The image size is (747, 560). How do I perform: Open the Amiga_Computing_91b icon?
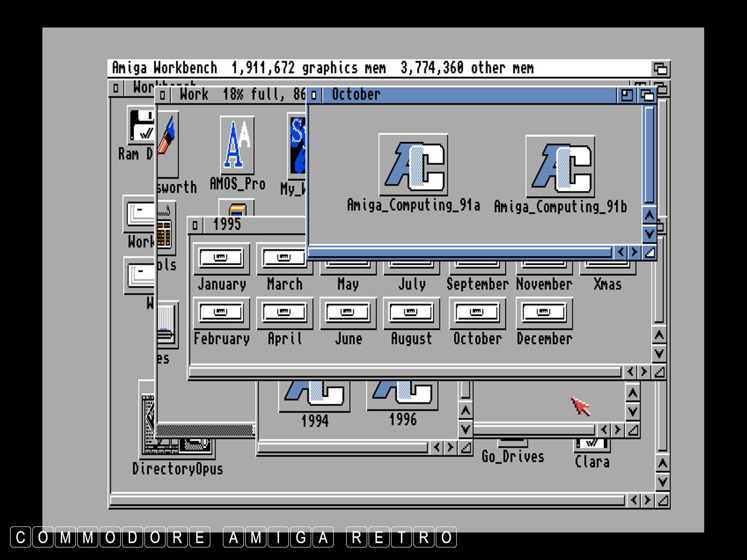[x=560, y=167]
